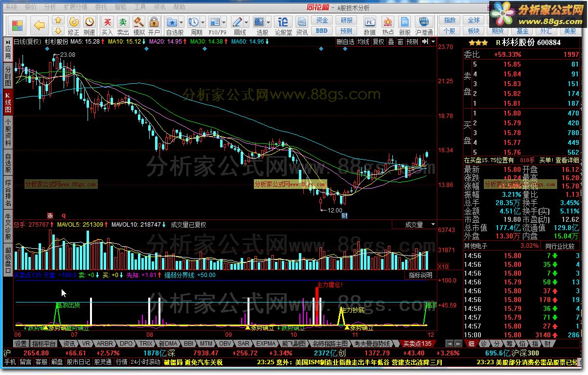Toggle the 窗 window option
This screenshot has height=375, width=588.
[x=400, y=42]
